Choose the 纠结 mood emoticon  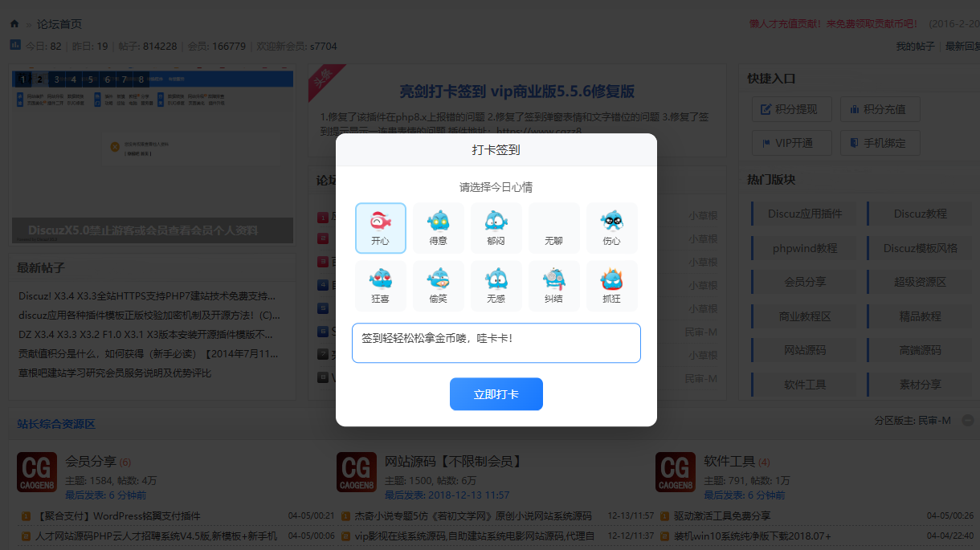tap(553, 286)
